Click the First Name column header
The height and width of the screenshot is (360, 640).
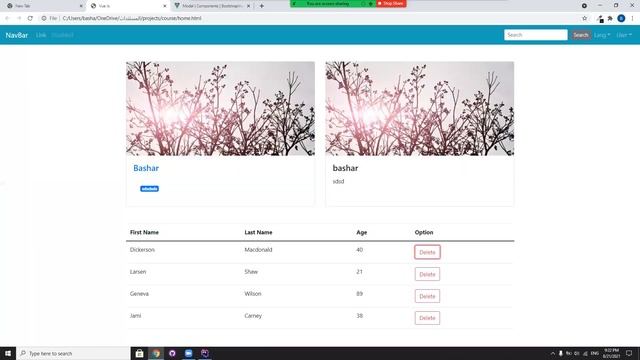click(144, 232)
